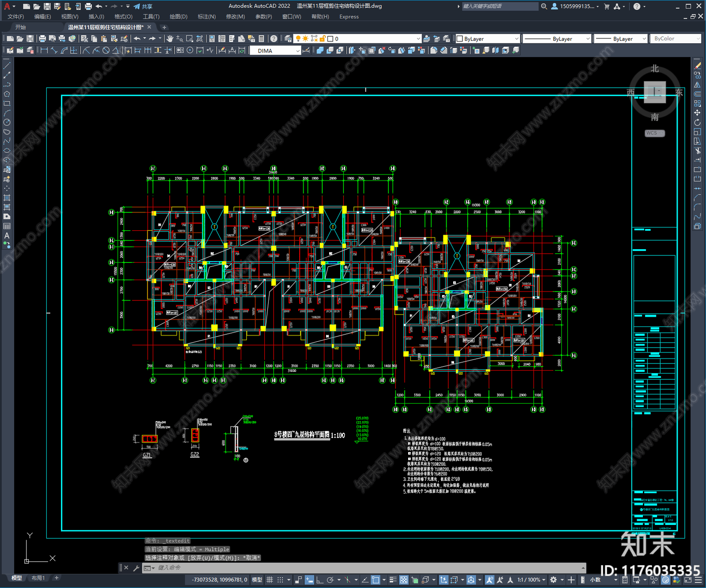Click the Undo arrow in quick access toolbar
The height and width of the screenshot is (588, 706).
click(99, 6)
